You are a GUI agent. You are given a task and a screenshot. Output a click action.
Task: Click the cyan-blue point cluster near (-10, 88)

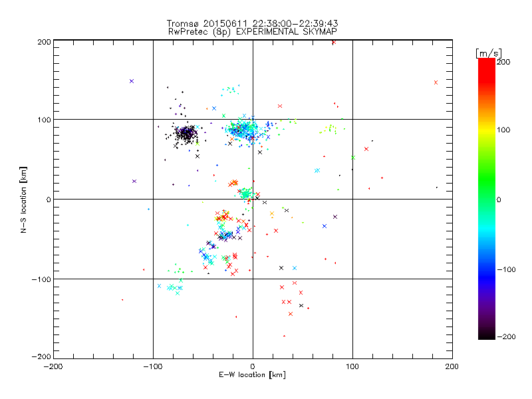244,130
